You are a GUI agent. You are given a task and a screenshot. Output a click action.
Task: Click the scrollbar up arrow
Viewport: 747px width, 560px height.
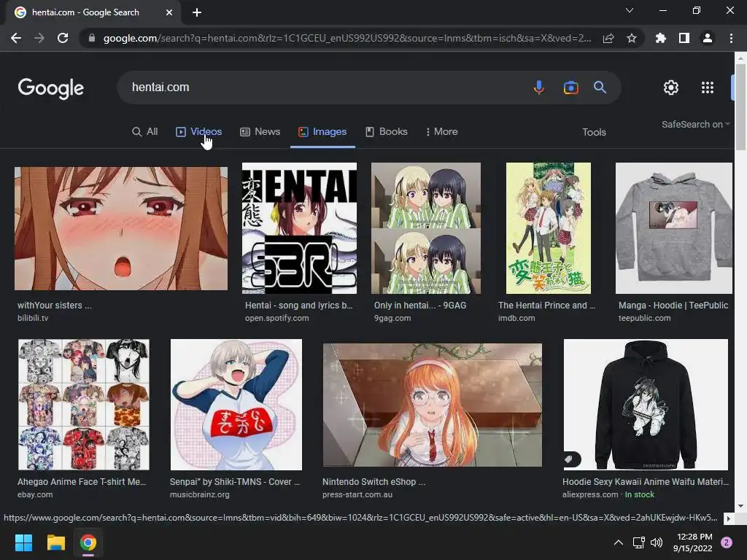coord(740,58)
